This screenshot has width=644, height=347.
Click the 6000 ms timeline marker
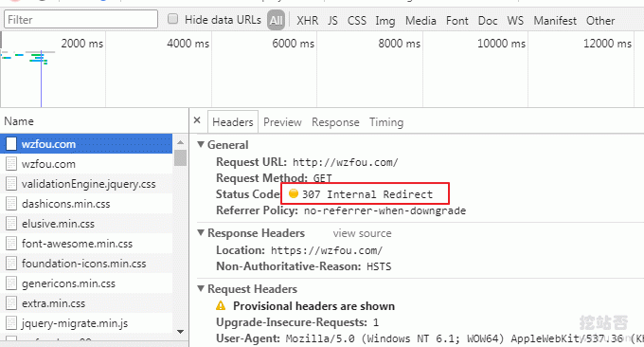[293, 44]
